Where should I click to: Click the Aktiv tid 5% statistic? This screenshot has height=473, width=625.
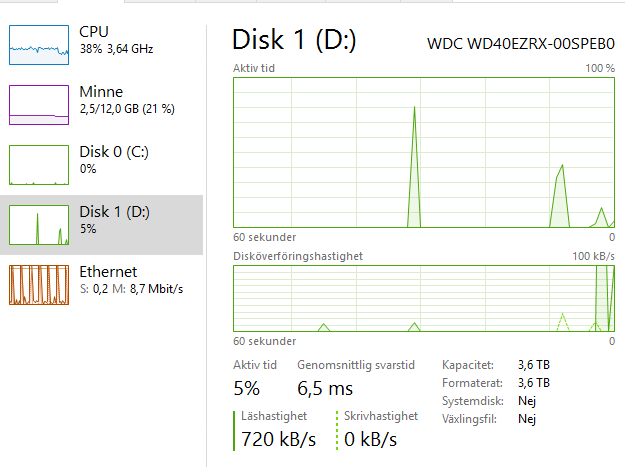(247, 388)
